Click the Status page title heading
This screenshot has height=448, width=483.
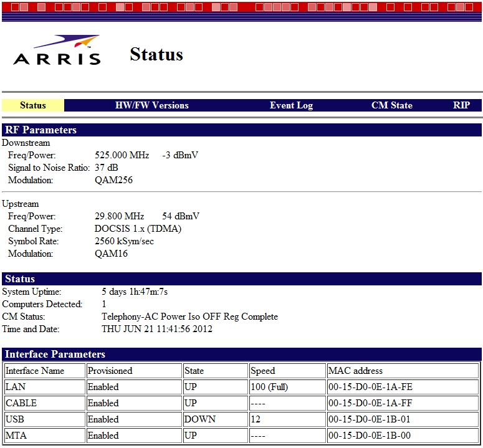(156, 54)
